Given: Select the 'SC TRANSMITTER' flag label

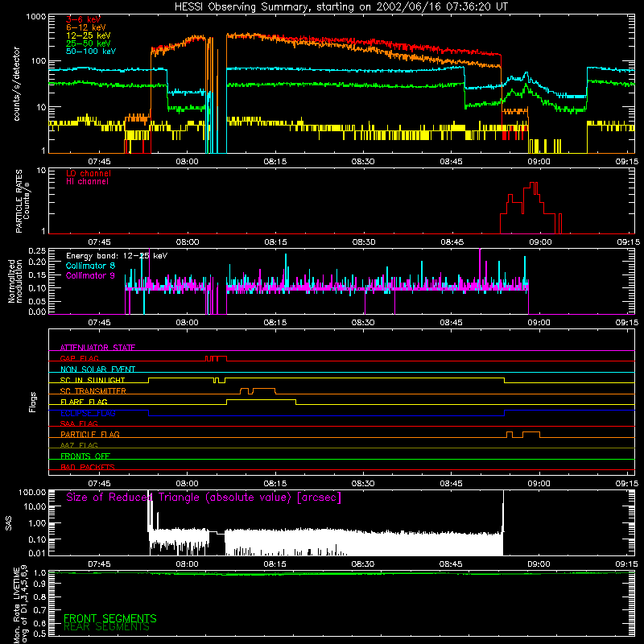Looking at the screenshot, I should (93, 390).
